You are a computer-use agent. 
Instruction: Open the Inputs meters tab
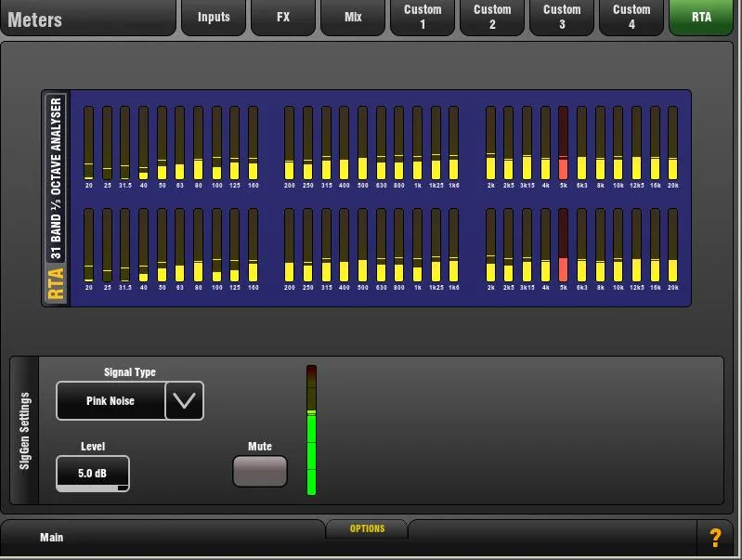[x=214, y=17]
